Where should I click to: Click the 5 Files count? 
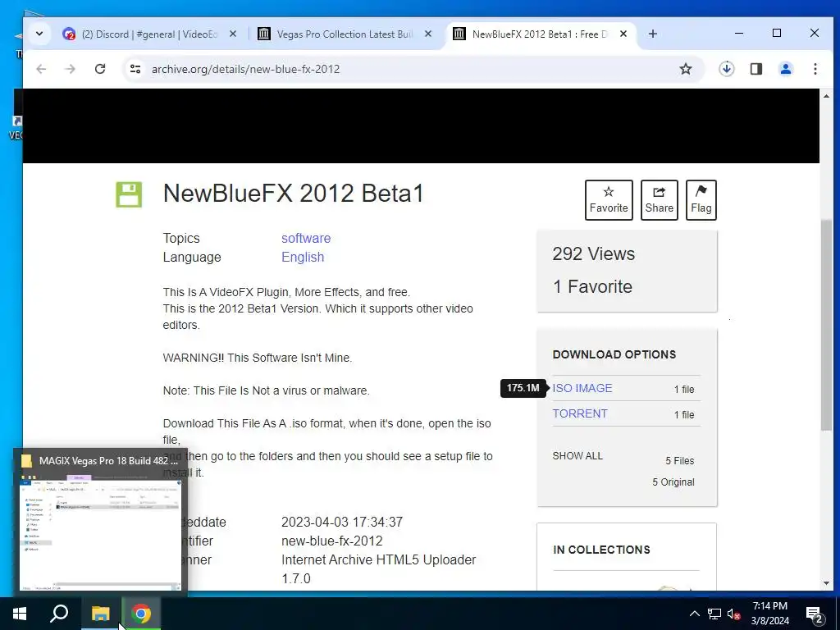[x=680, y=461]
